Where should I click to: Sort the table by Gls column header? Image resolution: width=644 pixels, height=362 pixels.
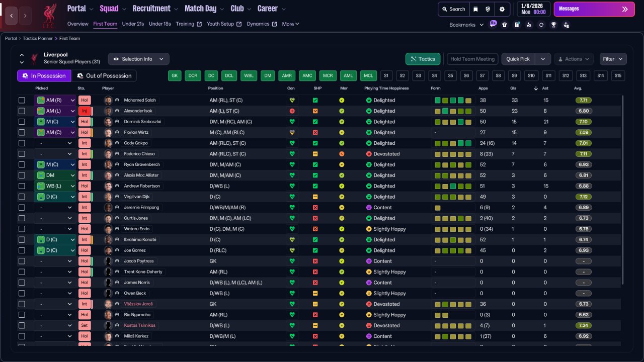(x=514, y=88)
